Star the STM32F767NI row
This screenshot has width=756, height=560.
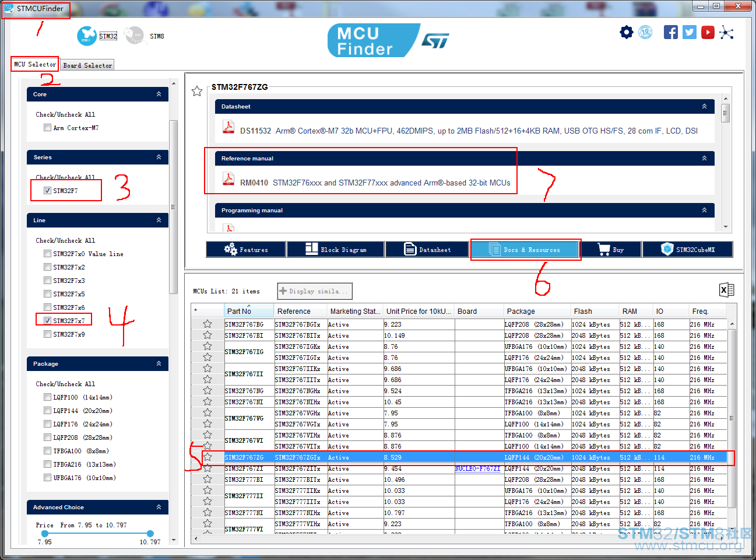coord(208,402)
